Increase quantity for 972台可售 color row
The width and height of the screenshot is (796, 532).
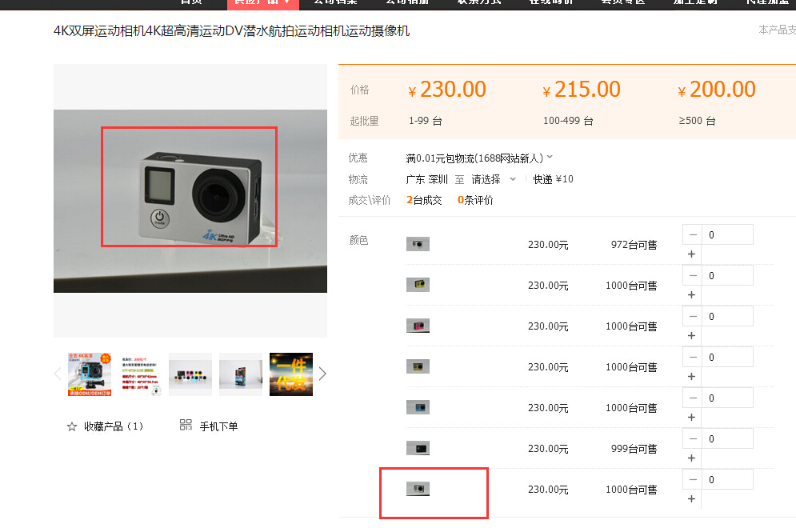pos(691,254)
